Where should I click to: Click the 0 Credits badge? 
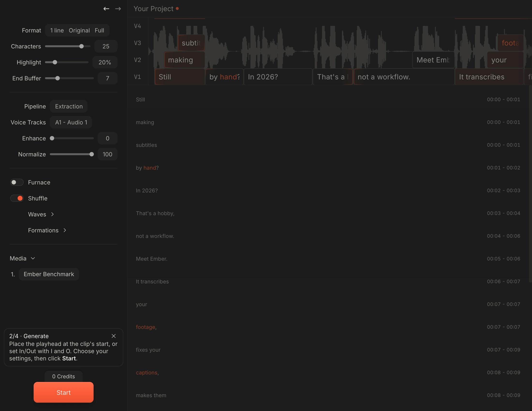point(64,376)
